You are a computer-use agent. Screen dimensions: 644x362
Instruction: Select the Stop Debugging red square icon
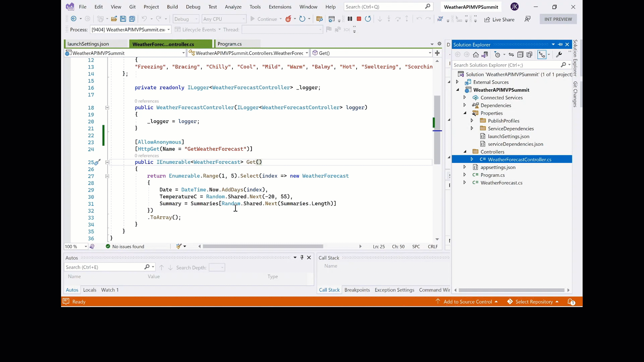pyautogui.click(x=358, y=18)
